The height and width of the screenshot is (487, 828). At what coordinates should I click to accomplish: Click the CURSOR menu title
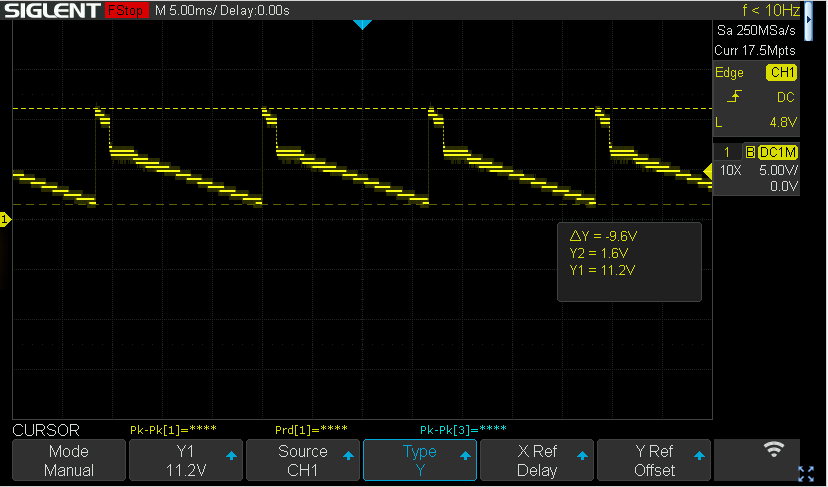point(46,430)
